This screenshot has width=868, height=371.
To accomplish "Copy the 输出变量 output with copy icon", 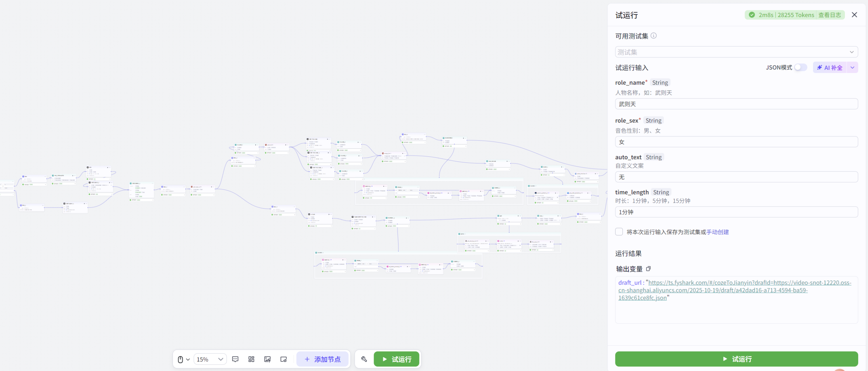I will pos(648,269).
